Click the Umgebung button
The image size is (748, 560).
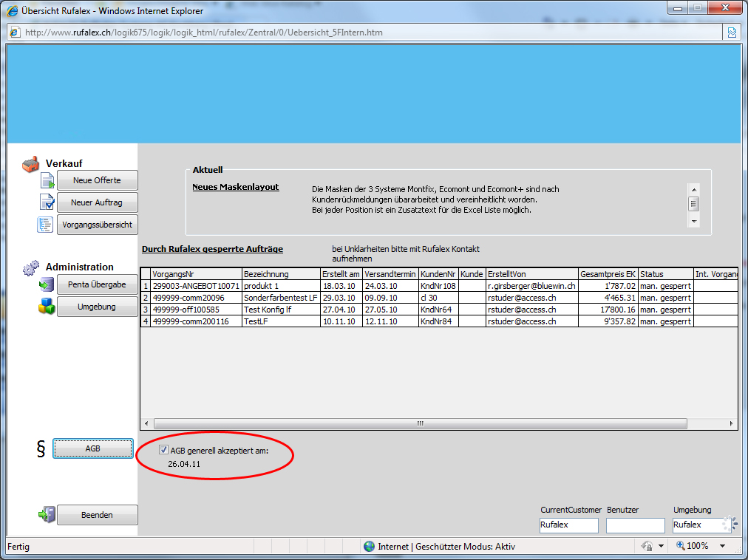(98, 307)
